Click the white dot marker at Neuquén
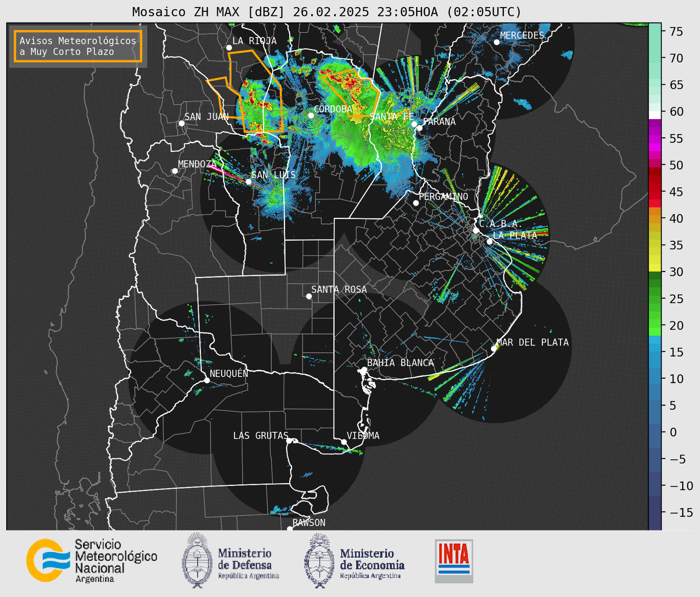 pyautogui.click(x=207, y=380)
